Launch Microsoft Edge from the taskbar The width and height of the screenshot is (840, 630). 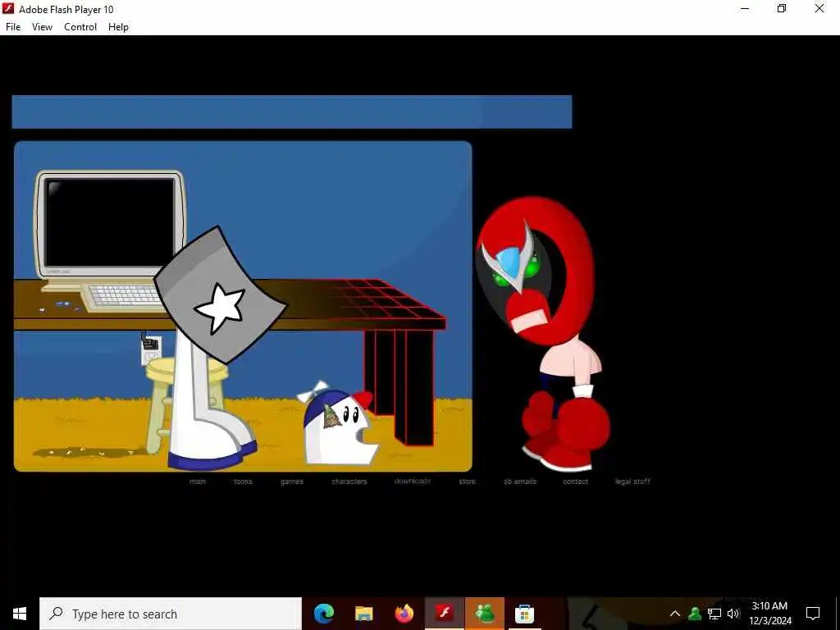coord(323,614)
